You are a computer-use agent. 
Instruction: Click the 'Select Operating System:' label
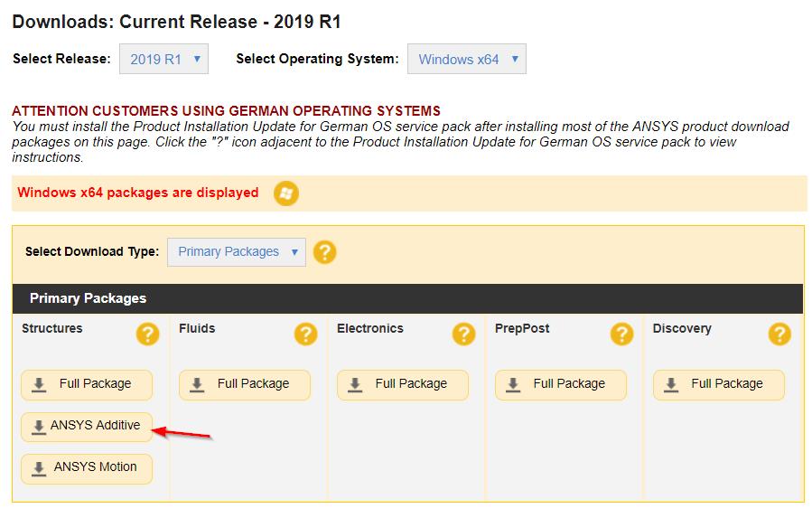click(x=317, y=59)
